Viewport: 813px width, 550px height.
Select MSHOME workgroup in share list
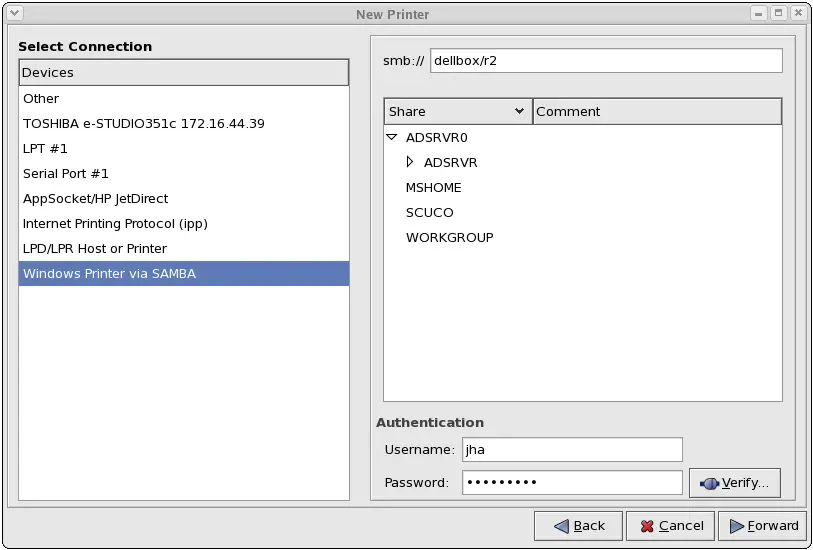(433, 188)
